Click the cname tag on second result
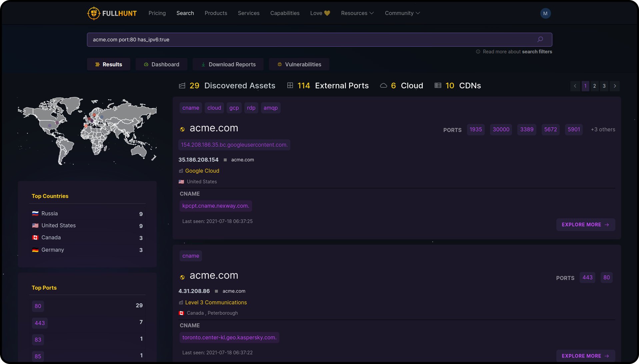 191,256
